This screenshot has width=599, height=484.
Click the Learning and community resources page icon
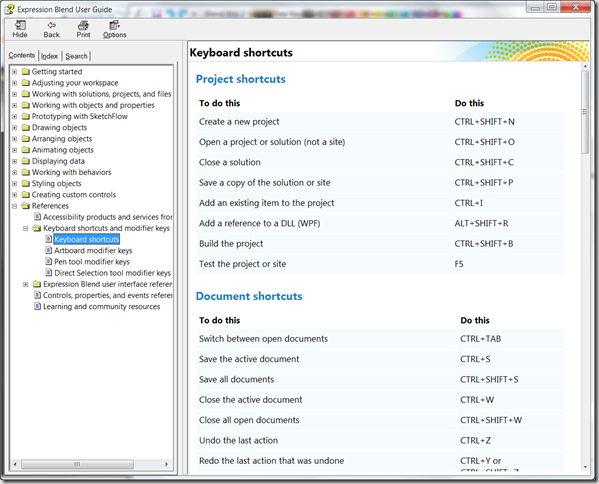click(37, 306)
